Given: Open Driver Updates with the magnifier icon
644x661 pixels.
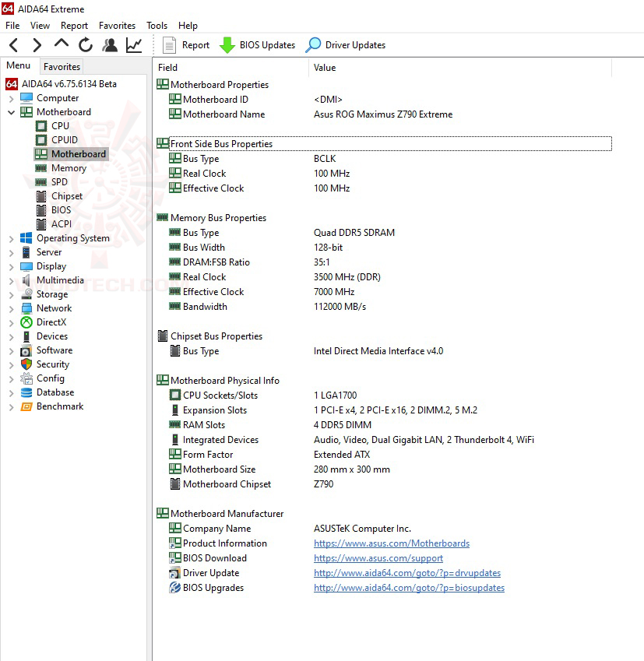Looking at the screenshot, I should pos(346,45).
